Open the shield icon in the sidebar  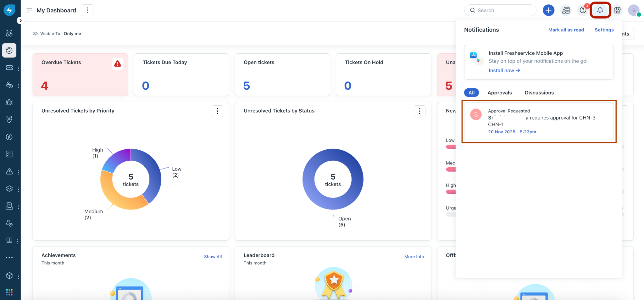click(9, 119)
